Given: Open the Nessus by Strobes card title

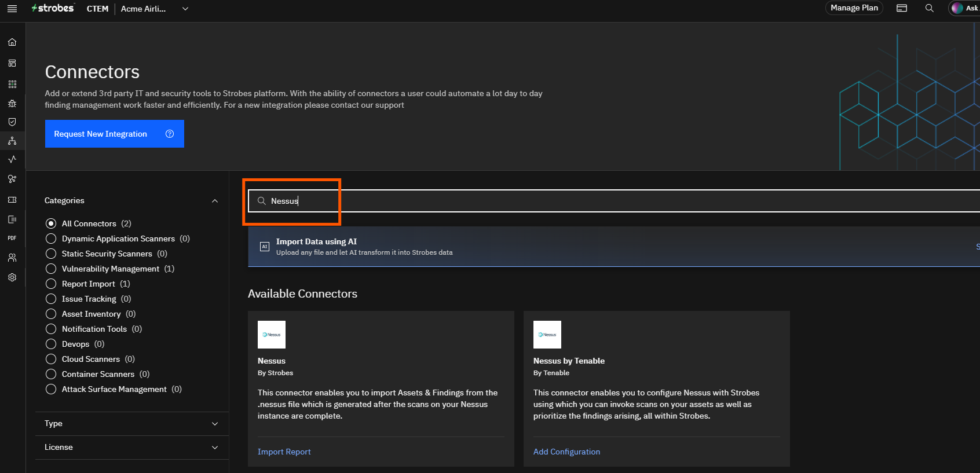Looking at the screenshot, I should coord(272,361).
